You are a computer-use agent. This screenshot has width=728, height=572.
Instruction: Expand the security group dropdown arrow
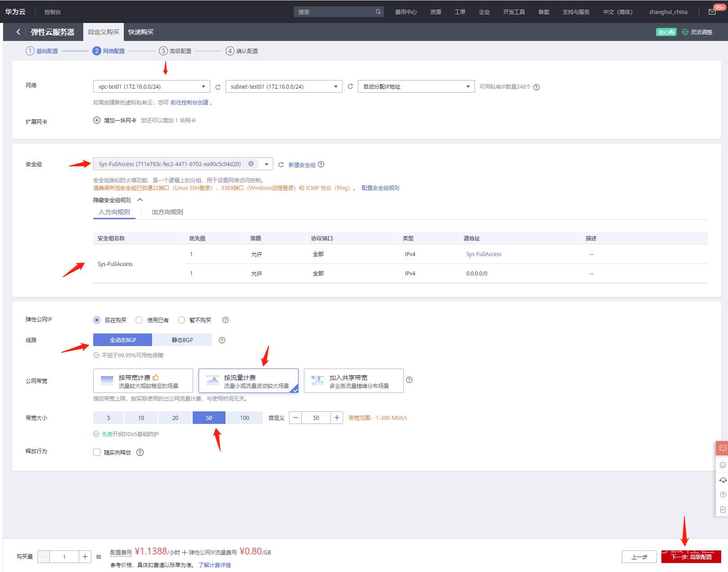click(x=267, y=164)
